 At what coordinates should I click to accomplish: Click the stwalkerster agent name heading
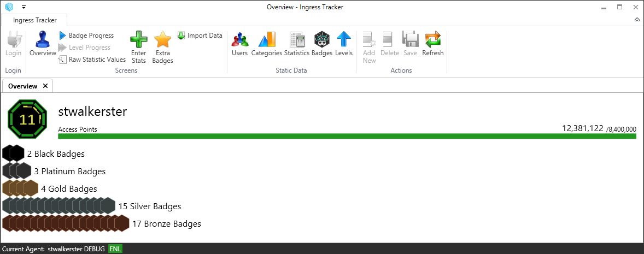pos(93,111)
